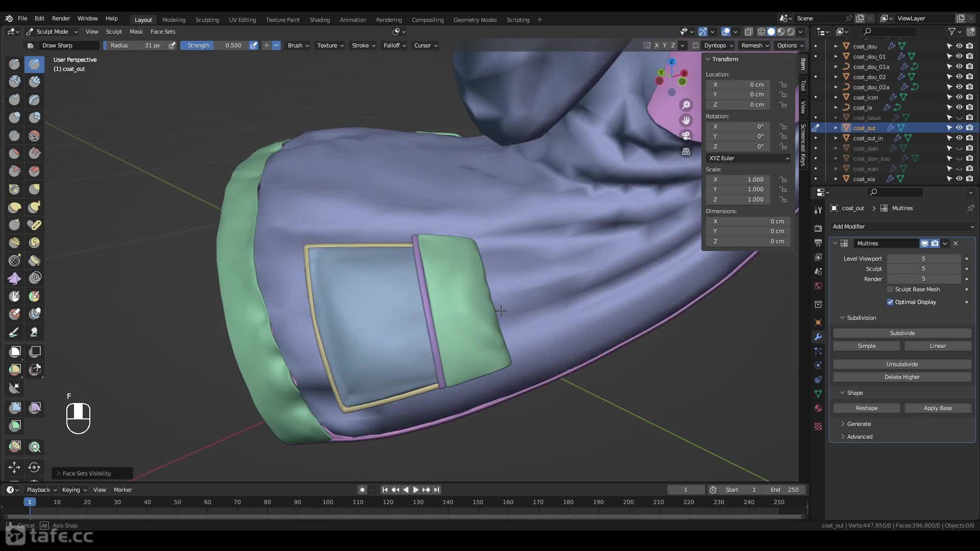980x551 pixels.
Task: Select the Cloth Filter tool
Action: tap(34, 408)
